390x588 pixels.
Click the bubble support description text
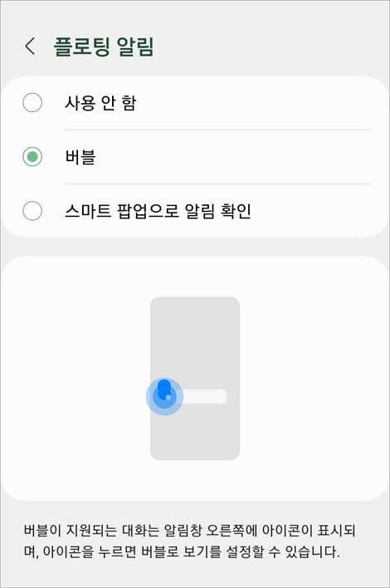[x=189, y=541]
